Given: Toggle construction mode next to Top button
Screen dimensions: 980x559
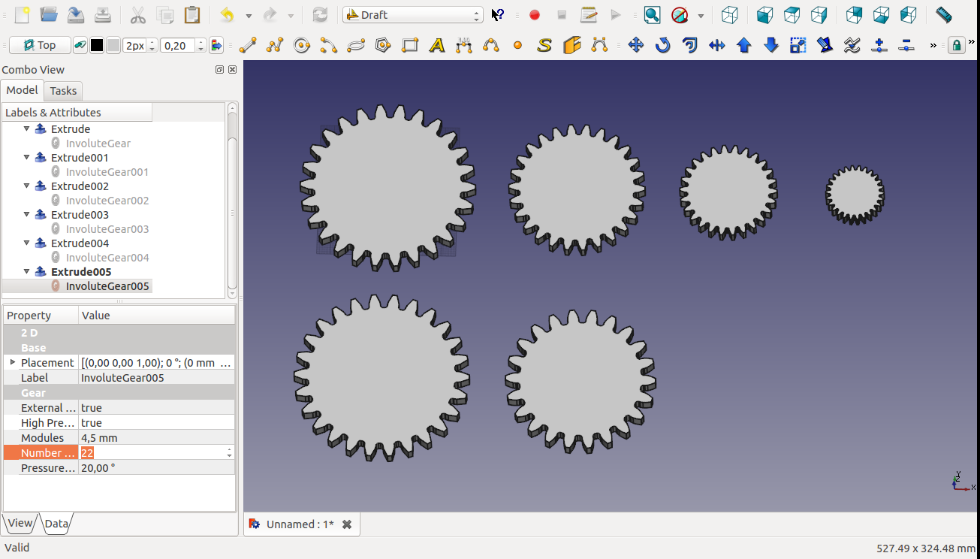Looking at the screenshot, I should [80, 46].
